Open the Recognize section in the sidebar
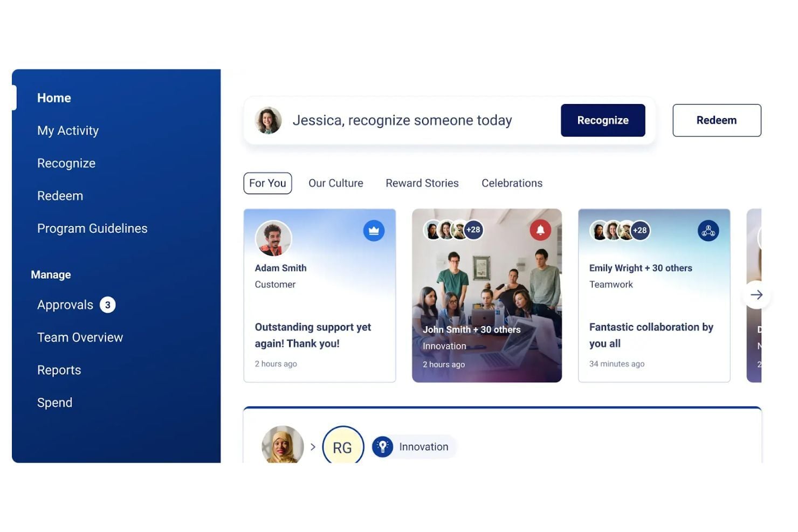798x532 pixels. (x=66, y=163)
